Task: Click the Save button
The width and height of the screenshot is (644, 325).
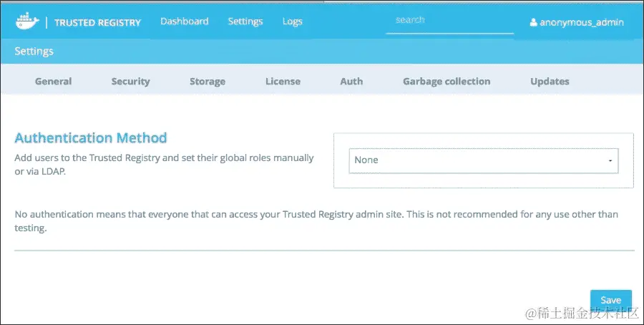Action: point(611,300)
